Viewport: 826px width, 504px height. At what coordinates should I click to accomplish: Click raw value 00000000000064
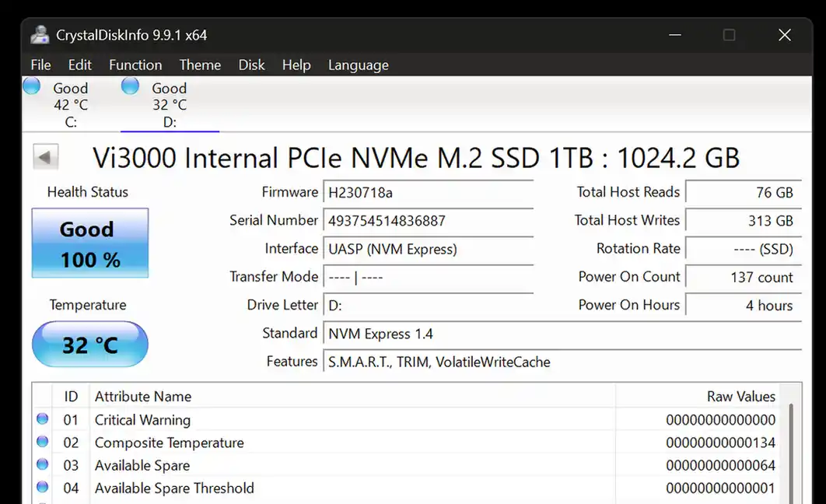click(721, 465)
